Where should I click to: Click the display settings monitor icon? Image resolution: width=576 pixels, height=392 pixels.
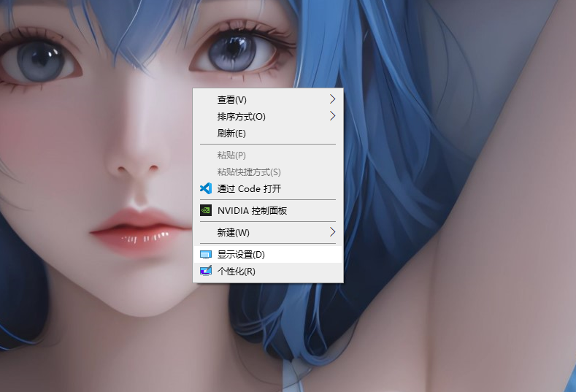pos(206,255)
